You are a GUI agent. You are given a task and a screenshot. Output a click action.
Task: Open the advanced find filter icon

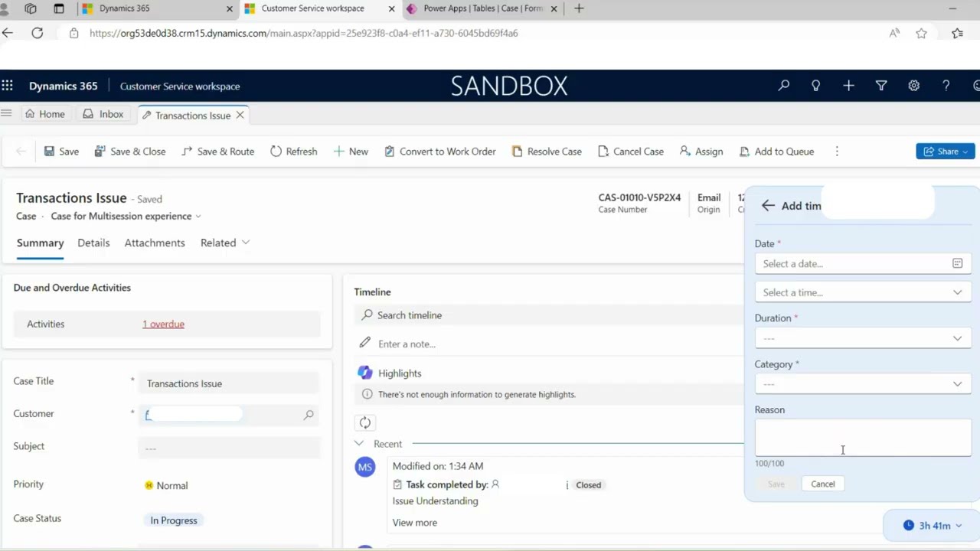pos(881,86)
